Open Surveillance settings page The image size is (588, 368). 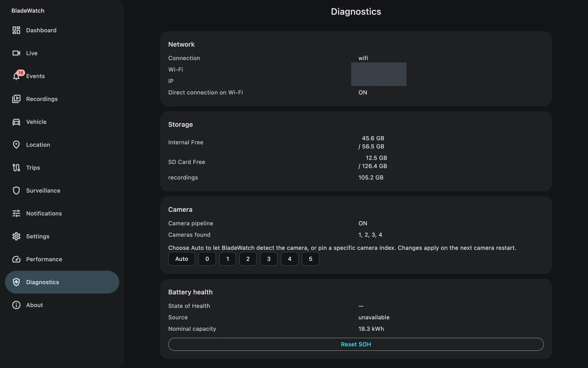62,191
